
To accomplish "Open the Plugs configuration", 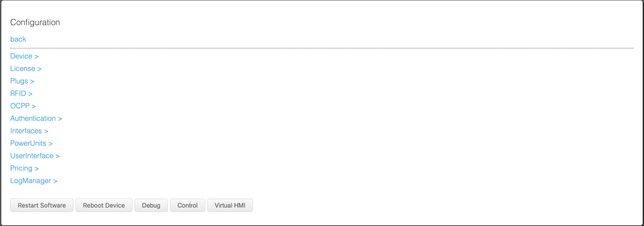I will [22, 81].
